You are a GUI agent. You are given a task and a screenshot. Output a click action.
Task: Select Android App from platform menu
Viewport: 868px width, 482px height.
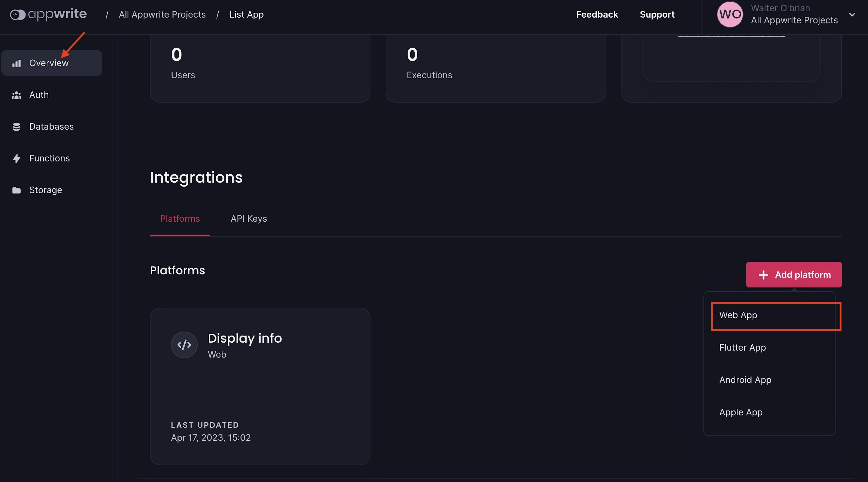coord(769,380)
